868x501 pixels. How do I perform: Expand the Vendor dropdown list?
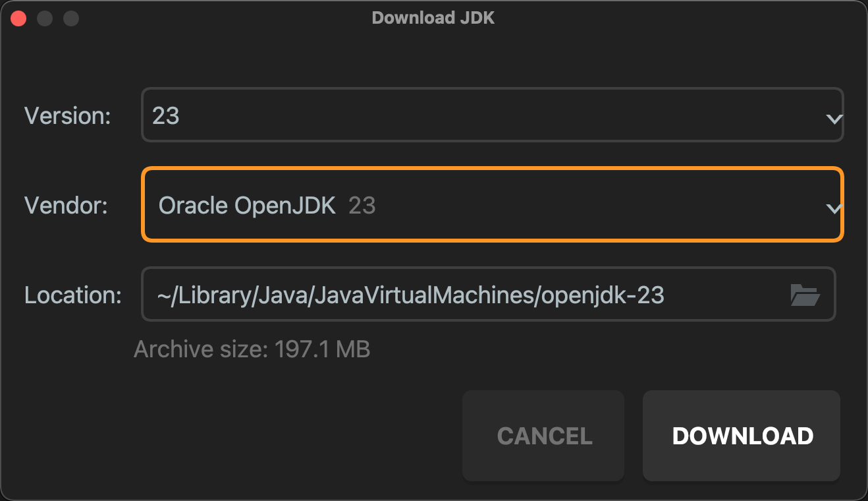493,205
